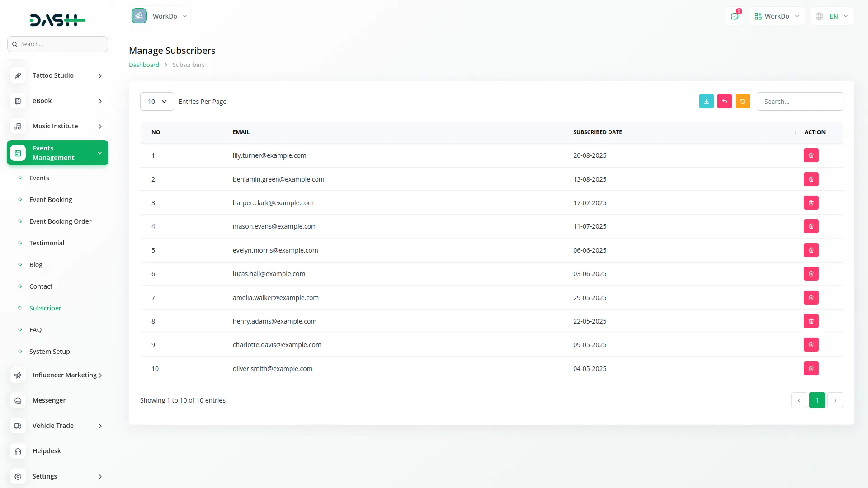Open the EN language dropdown
The height and width of the screenshot is (488, 868).
click(832, 16)
